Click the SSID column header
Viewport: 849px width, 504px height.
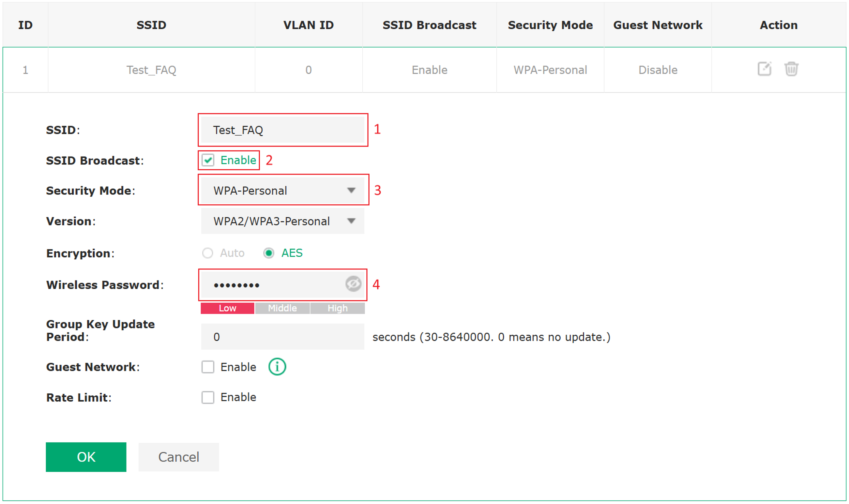(x=151, y=25)
